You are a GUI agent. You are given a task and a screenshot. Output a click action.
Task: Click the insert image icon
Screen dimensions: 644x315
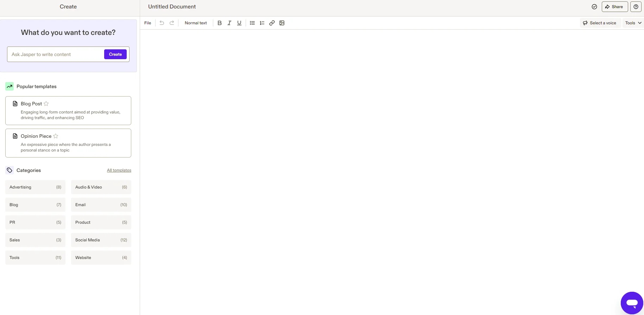click(x=282, y=23)
